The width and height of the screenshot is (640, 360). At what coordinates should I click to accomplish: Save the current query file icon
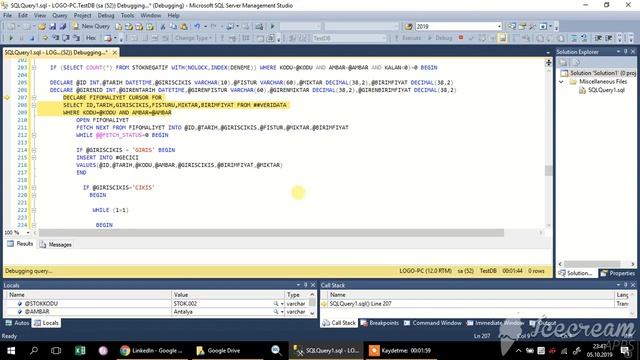52,27
